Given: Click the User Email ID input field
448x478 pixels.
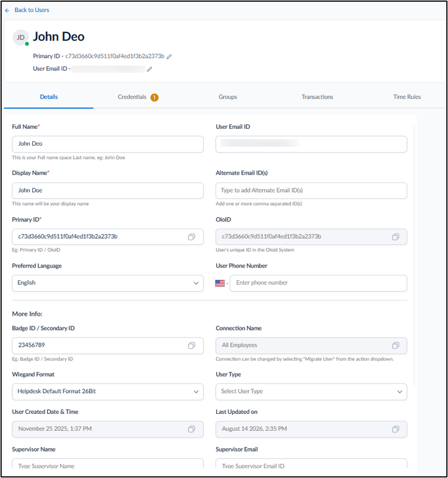Looking at the screenshot, I should coord(311,144).
